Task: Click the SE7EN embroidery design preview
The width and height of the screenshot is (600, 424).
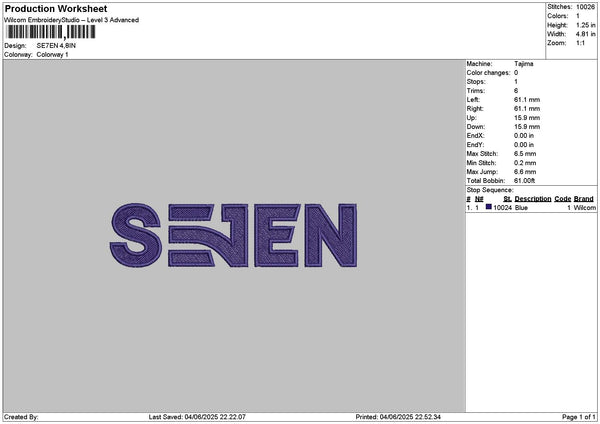Action: coord(233,235)
